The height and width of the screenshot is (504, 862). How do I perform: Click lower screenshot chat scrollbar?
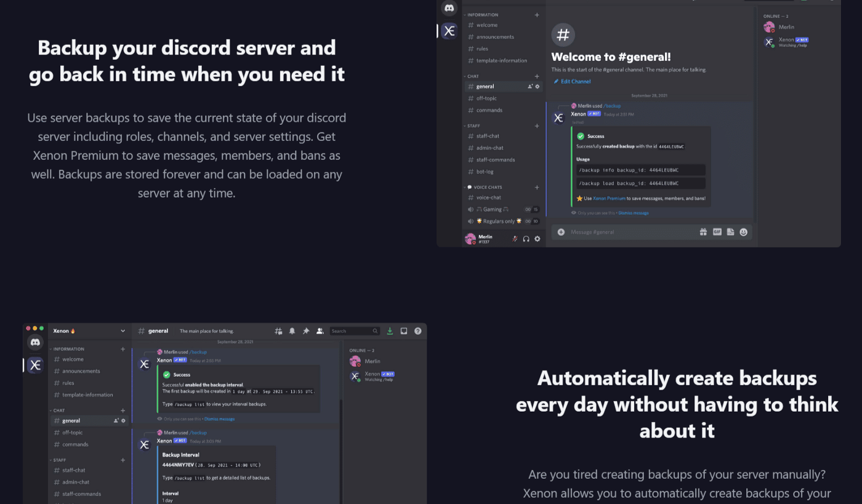tap(340, 452)
